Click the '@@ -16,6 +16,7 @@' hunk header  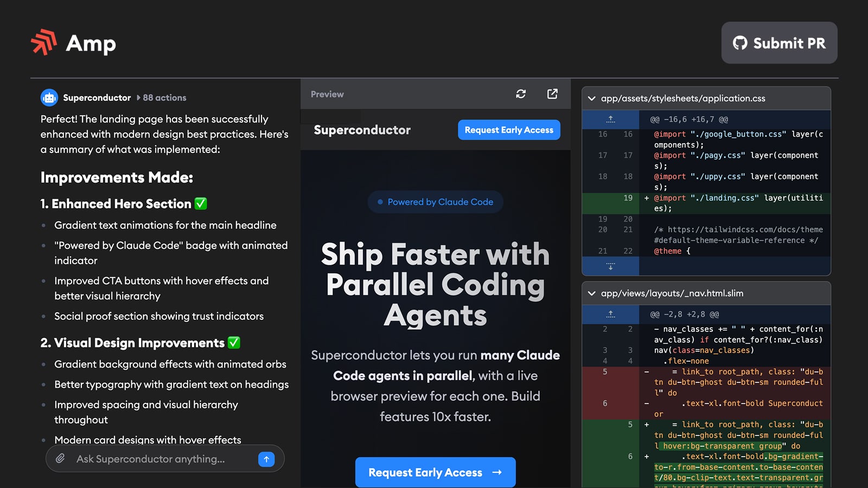[689, 119]
